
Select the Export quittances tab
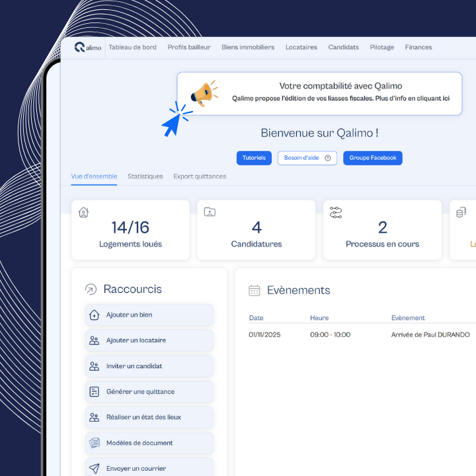click(x=200, y=177)
